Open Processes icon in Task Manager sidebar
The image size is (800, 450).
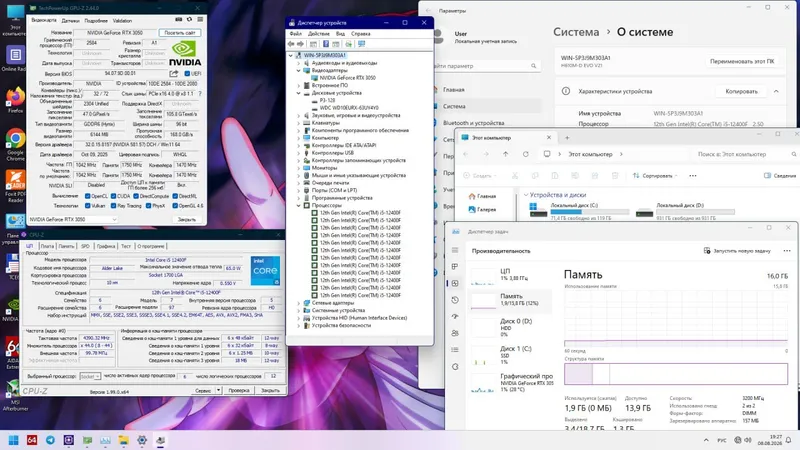(455, 266)
